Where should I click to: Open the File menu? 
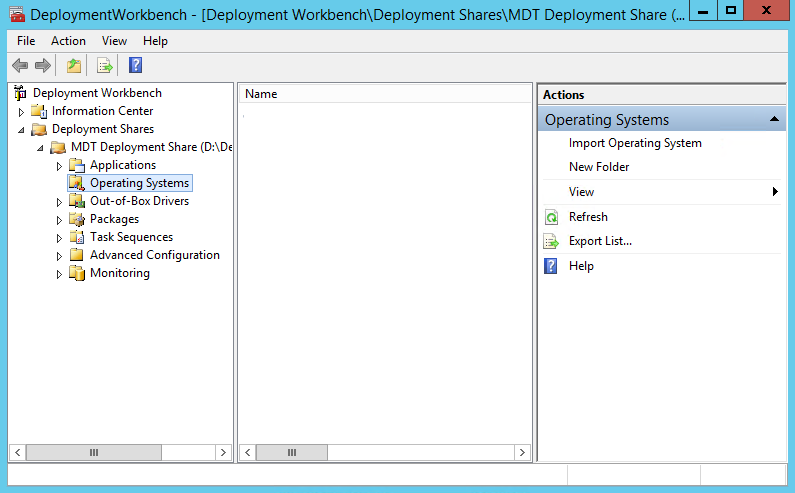click(x=26, y=41)
